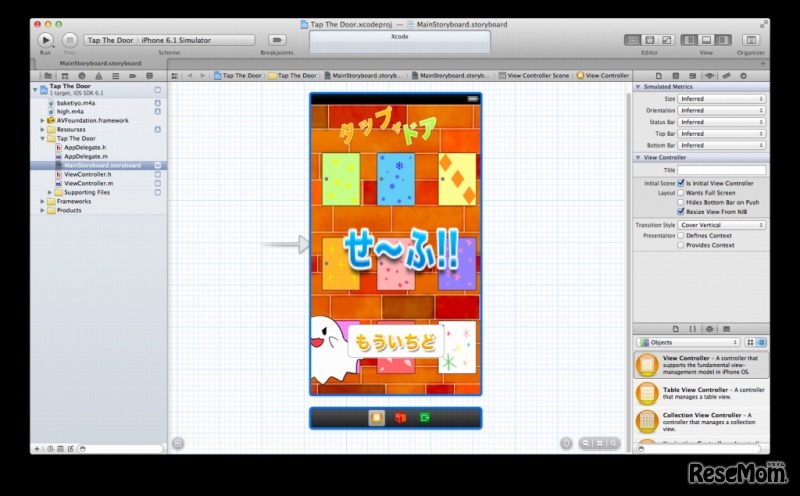The height and width of the screenshot is (496, 800).
Task: Open the Transition Style dropdown
Action: [x=721, y=225]
